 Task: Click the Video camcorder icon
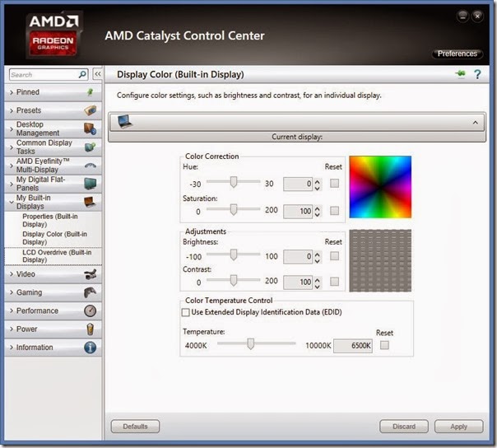(91, 274)
